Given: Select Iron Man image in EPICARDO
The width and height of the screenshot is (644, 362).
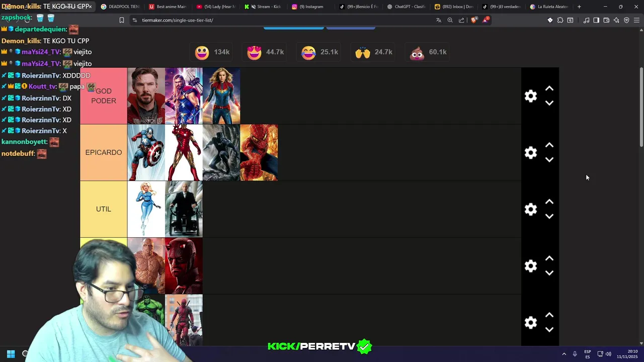Looking at the screenshot, I should click(184, 152).
